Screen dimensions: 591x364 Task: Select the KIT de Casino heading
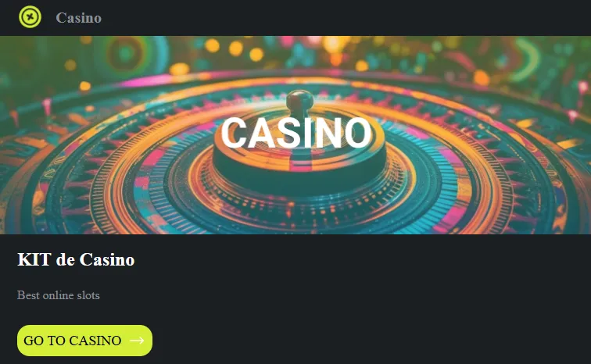pyautogui.click(x=76, y=259)
